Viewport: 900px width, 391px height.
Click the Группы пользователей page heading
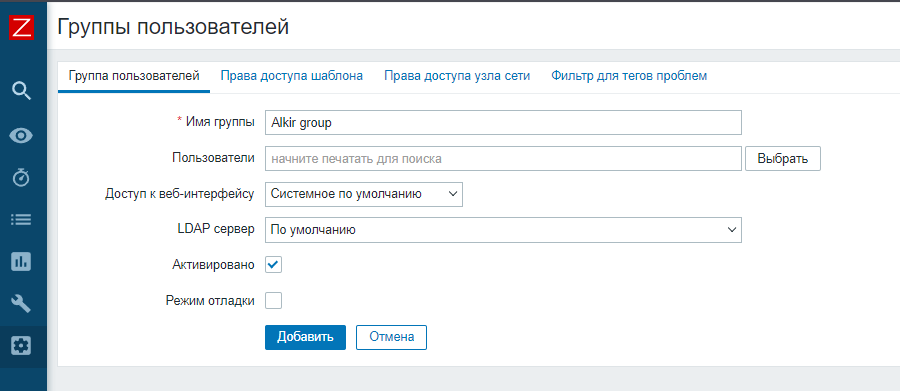pyautogui.click(x=173, y=26)
